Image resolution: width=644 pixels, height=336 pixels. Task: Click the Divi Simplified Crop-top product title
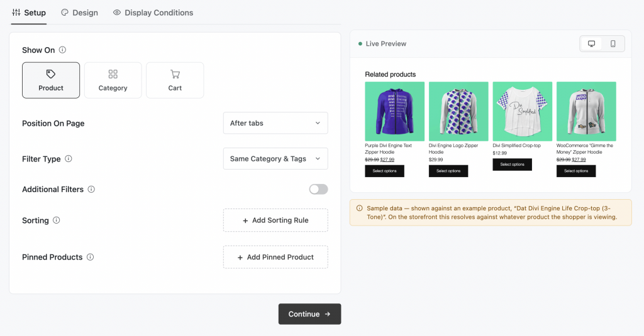pos(517,146)
